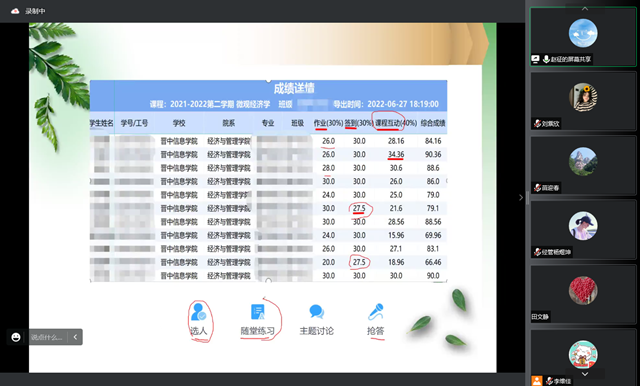Click the 院系 column header
This screenshot has width=640, height=386.
point(229,123)
